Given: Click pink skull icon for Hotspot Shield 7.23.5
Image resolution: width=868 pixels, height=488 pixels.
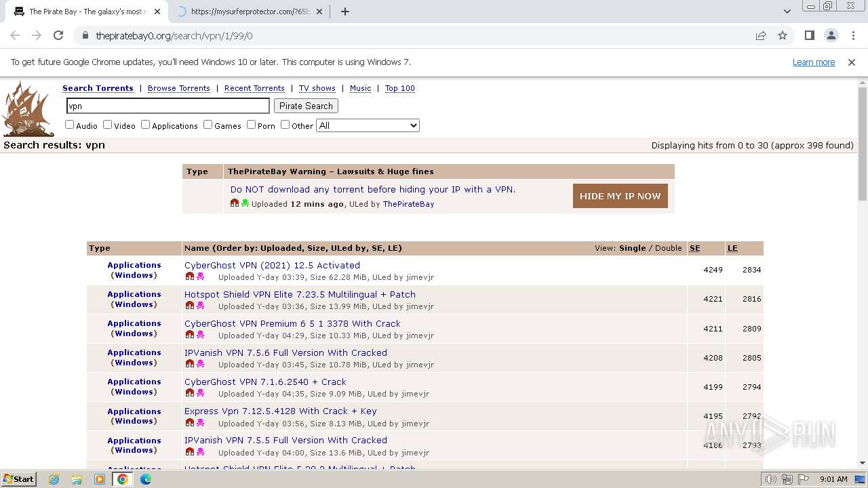Looking at the screenshot, I should (200, 306).
